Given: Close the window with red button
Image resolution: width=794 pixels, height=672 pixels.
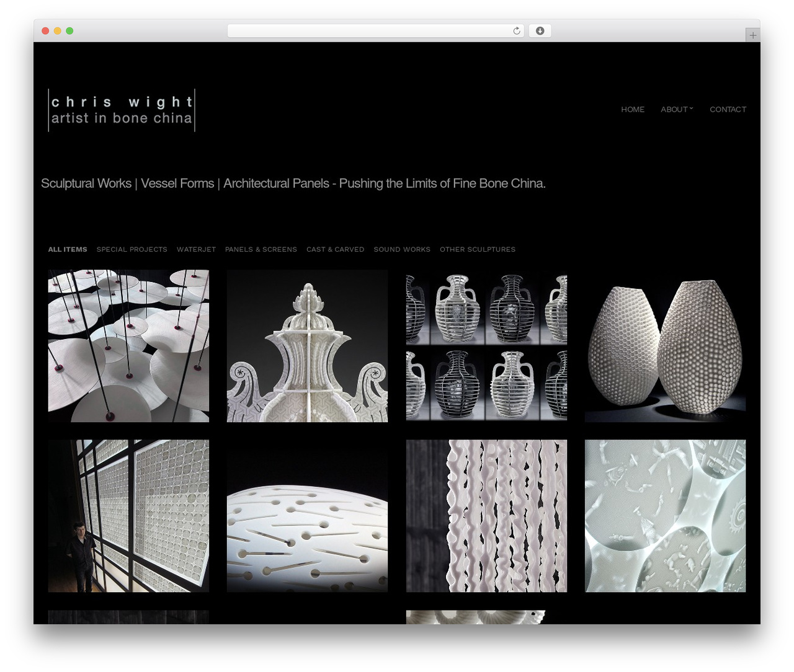Looking at the screenshot, I should tap(45, 31).
